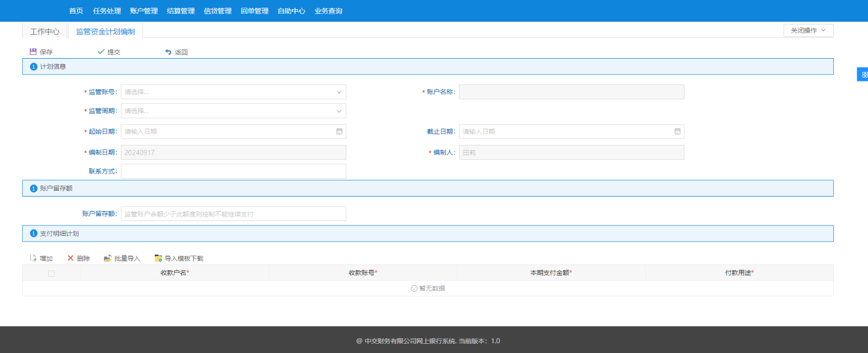Expand the supervision account (监管账号) dropdown
Viewport: 868px width, 353px height.
pos(339,92)
